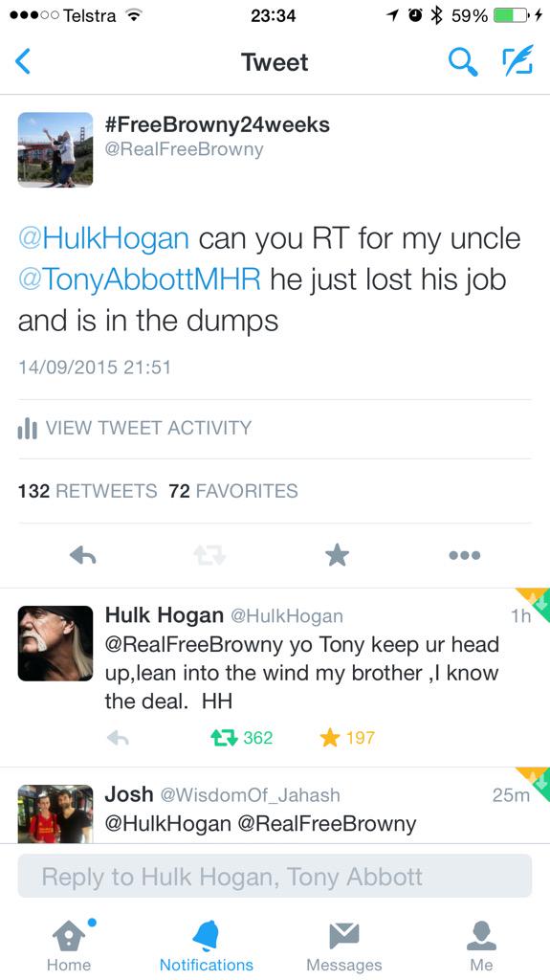Image resolution: width=550 pixels, height=980 pixels.
Task: Open the more options dots on main tweet
Action: click(464, 555)
